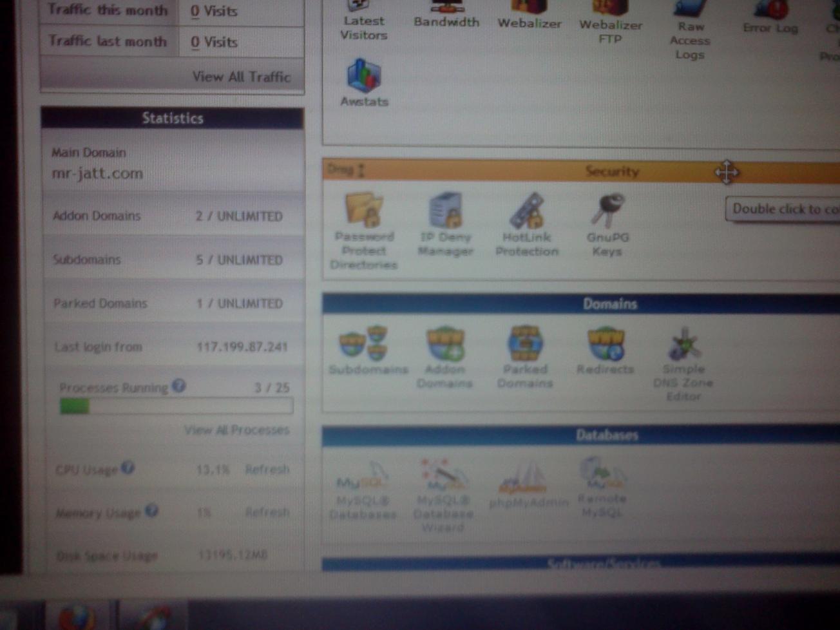Viewport: 840px width, 630px height.
Task: Launch phpMyAdmin
Action: point(528,485)
